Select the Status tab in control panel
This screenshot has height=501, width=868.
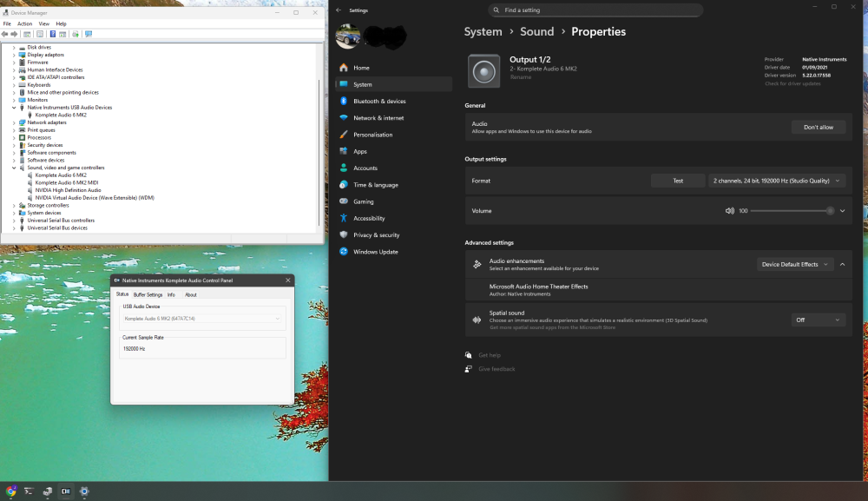(122, 294)
